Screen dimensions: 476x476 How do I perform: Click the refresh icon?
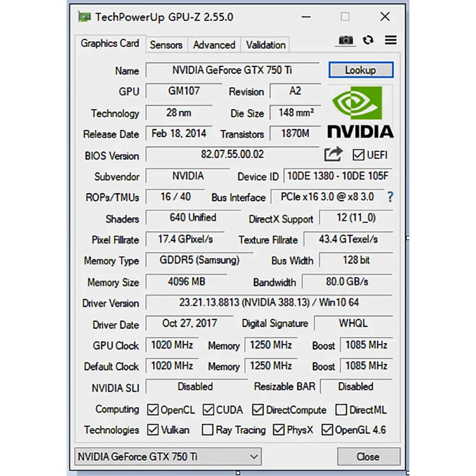click(368, 40)
